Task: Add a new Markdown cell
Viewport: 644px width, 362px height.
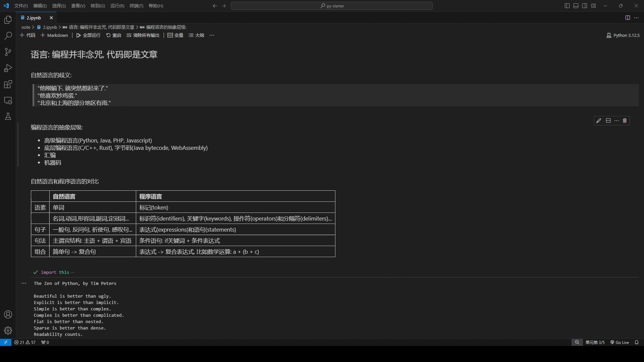Action: coord(54,35)
